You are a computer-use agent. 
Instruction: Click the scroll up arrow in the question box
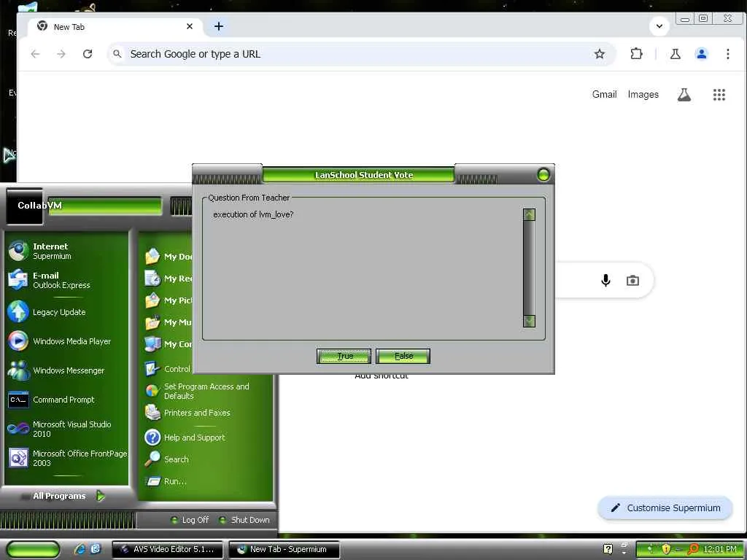pos(529,215)
